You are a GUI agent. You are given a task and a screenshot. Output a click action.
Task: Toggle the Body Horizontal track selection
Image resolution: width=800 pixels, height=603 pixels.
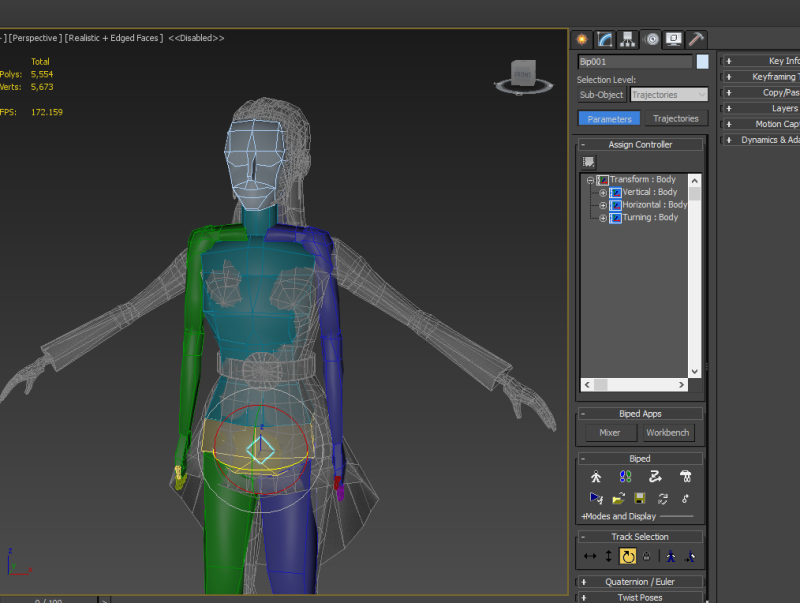tap(590, 556)
